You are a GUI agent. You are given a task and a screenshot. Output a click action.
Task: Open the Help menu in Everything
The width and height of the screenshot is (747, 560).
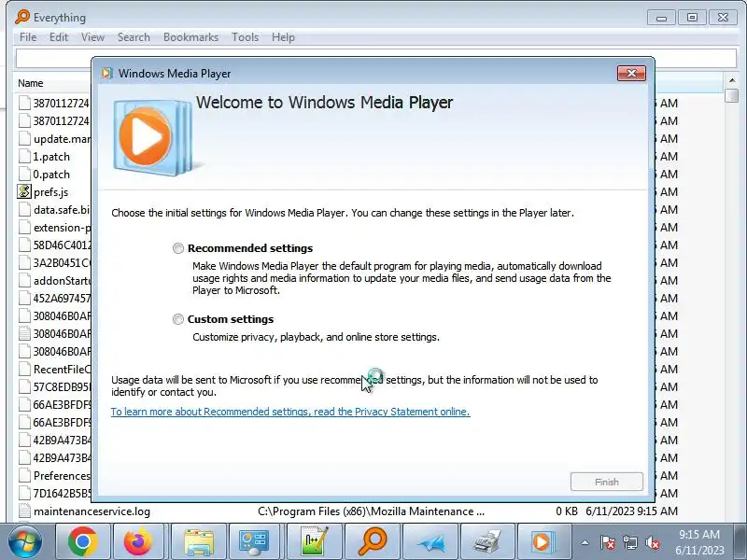coord(283,37)
